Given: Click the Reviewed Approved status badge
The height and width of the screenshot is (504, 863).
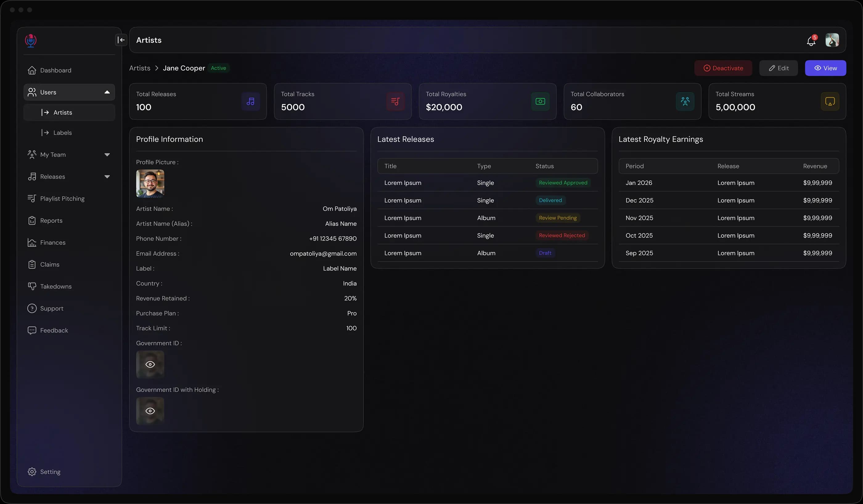Looking at the screenshot, I should coord(563,183).
